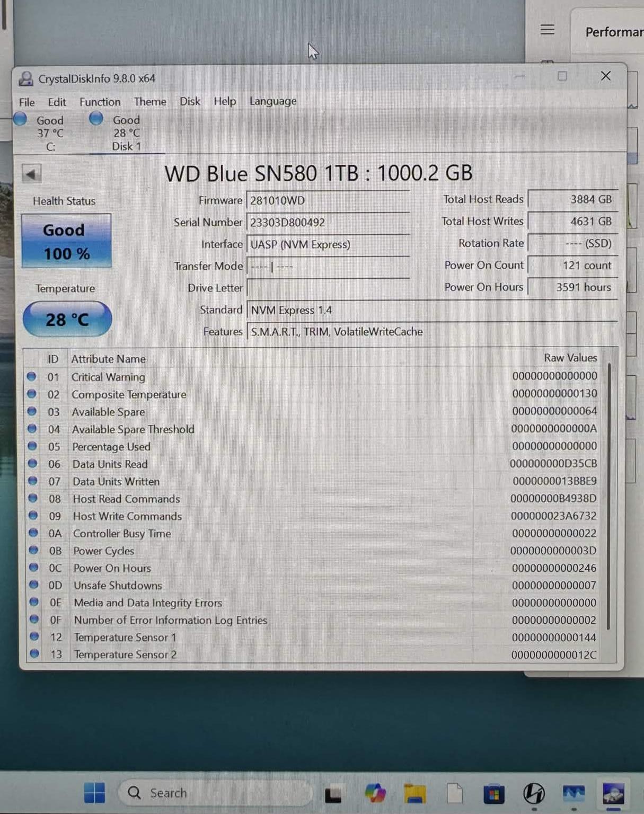Click the status dot of Host Read Commands row
This screenshot has height=814, width=644.
[33, 498]
